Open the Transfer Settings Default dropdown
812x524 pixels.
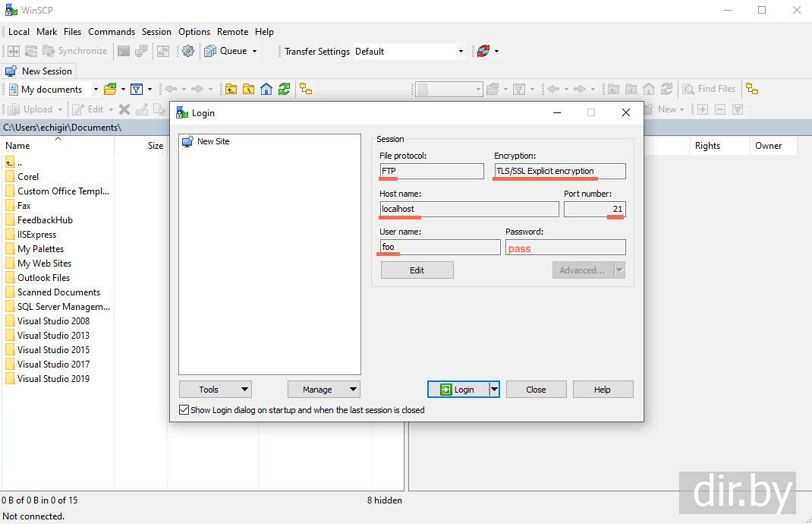click(409, 51)
